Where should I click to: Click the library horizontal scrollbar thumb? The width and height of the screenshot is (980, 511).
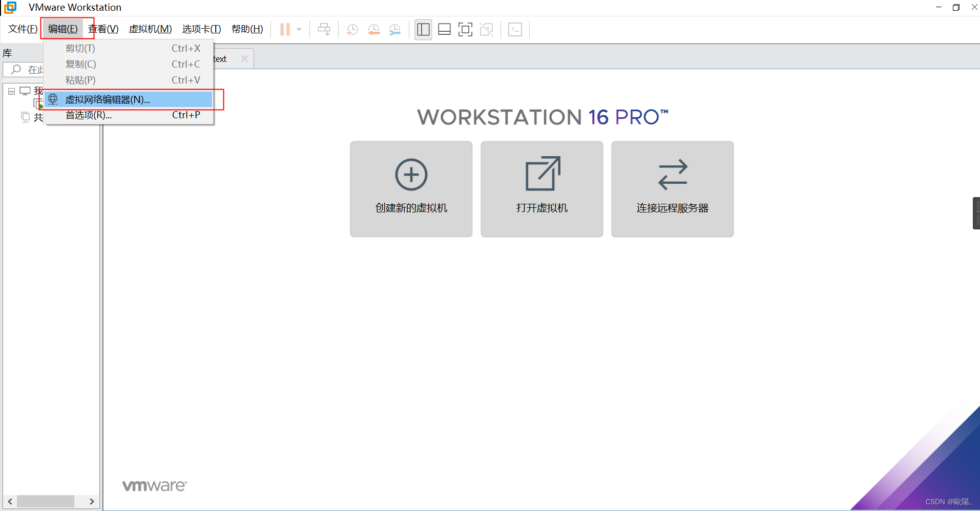pyautogui.click(x=46, y=501)
